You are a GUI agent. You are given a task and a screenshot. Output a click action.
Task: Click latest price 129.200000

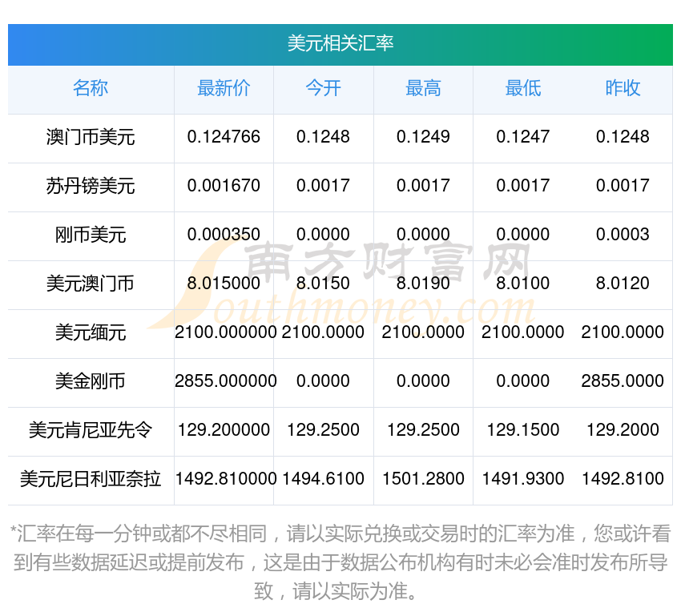(x=224, y=430)
